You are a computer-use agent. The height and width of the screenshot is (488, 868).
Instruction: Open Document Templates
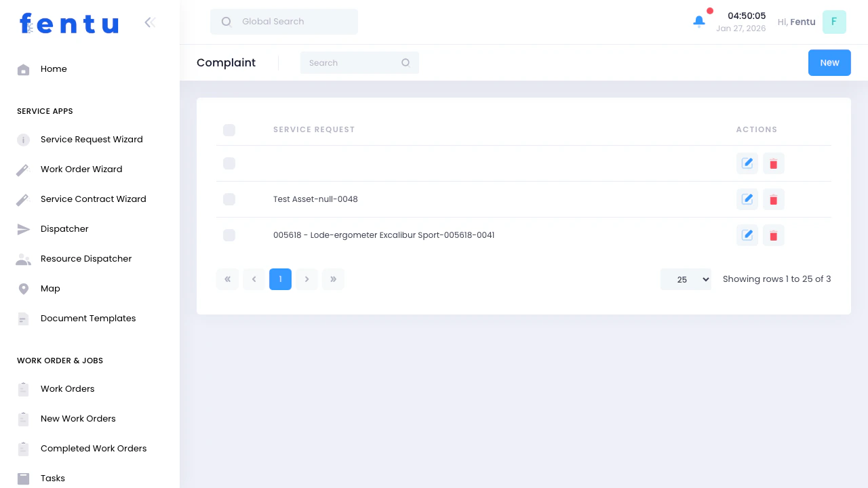tap(88, 318)
